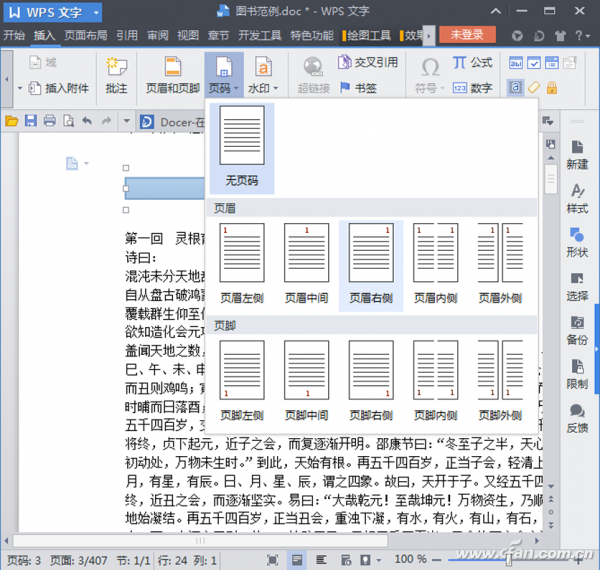Open the 开发工具 tab

coord(259,35)
